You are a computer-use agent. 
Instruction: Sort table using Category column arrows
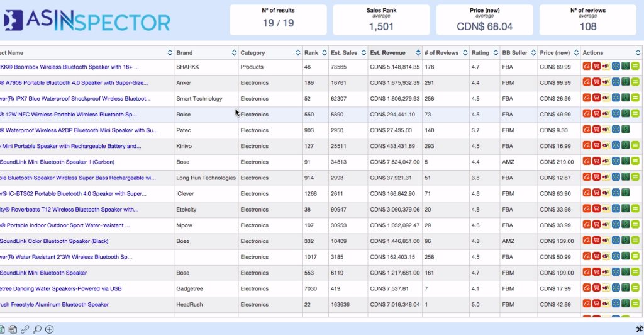click(x=297, y=53)
